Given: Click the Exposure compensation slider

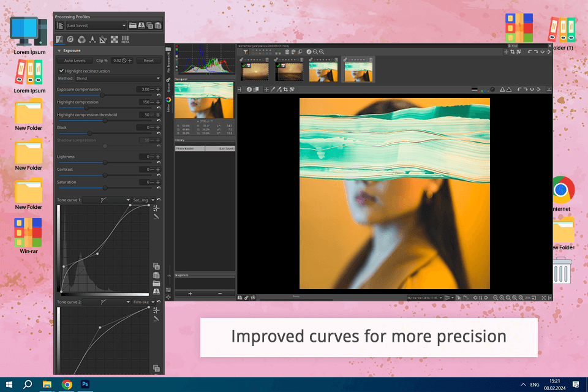Looking at the screenshot, I should 102,96.
